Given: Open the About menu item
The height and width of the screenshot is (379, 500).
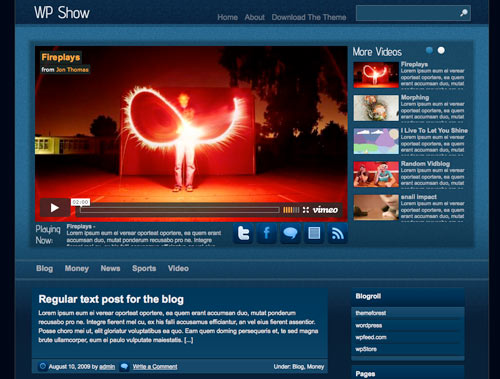Looking at the screenshot, I should tap(255, 17).
